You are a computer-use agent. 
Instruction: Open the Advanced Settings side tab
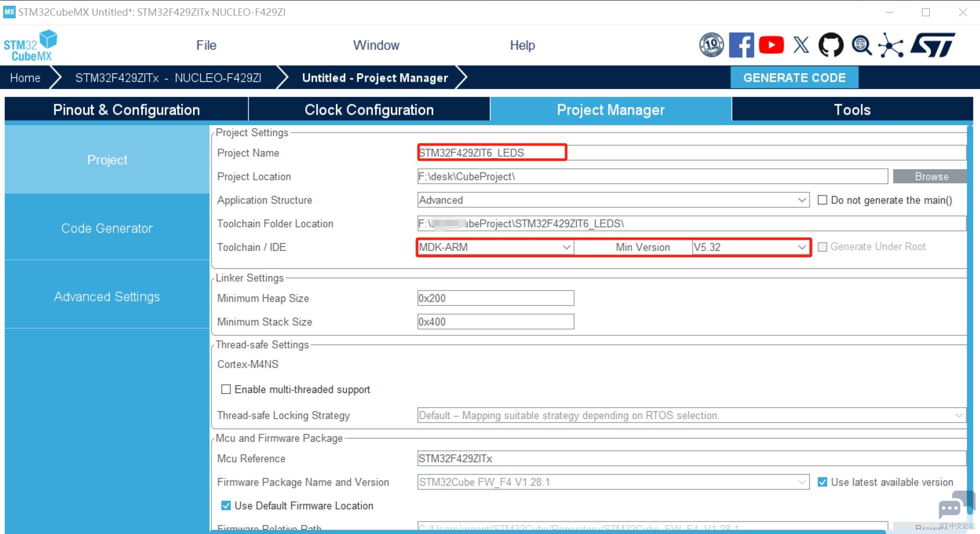[107, 297]
